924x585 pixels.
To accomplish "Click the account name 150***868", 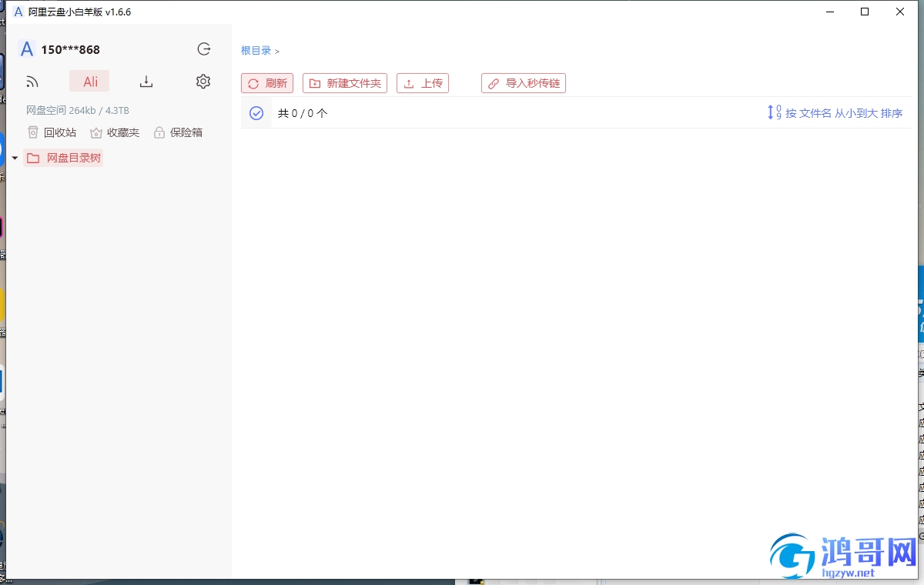I will click(x=71, y=49).
